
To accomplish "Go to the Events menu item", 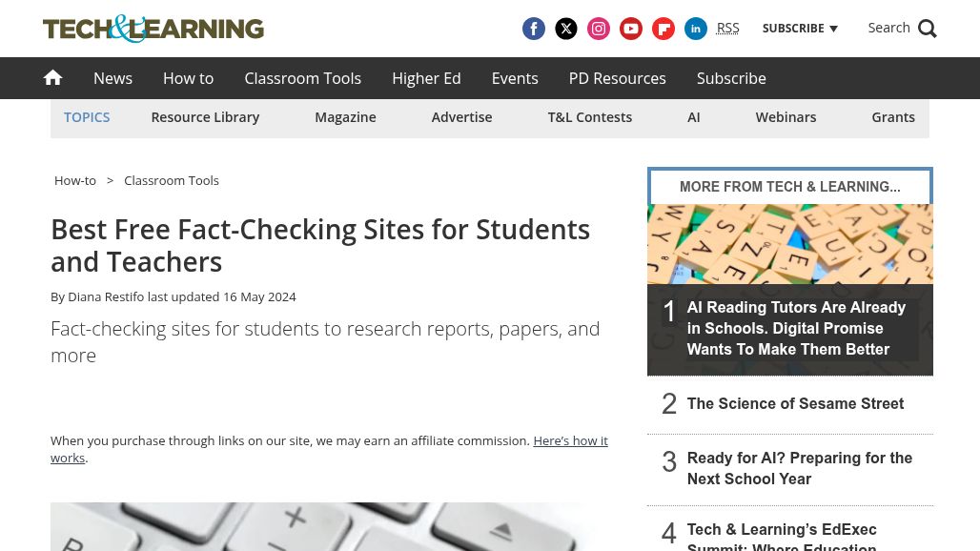I will [x=515, y=78].
